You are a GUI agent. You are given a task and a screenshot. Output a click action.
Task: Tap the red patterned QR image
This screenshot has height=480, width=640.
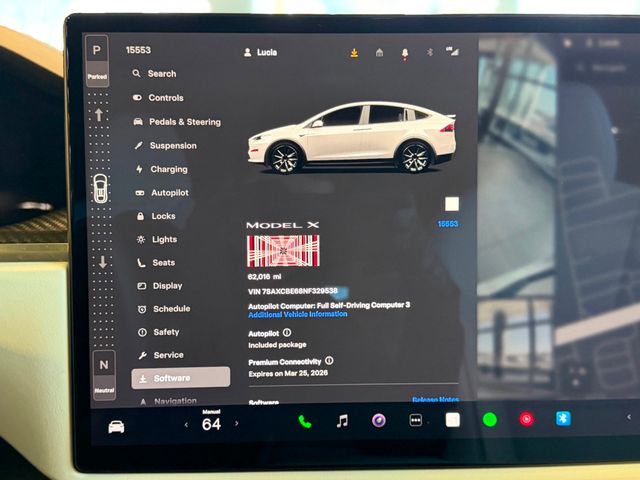[283, 251]
